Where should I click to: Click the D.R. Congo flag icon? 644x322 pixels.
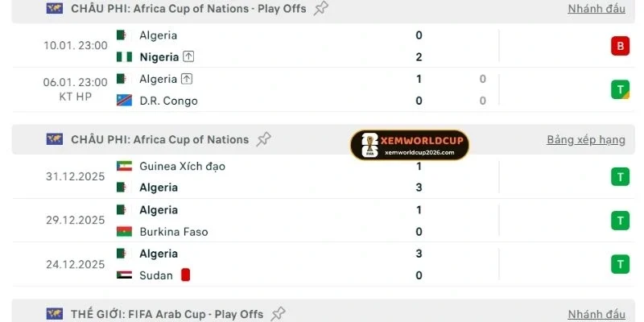click(123, 101)
